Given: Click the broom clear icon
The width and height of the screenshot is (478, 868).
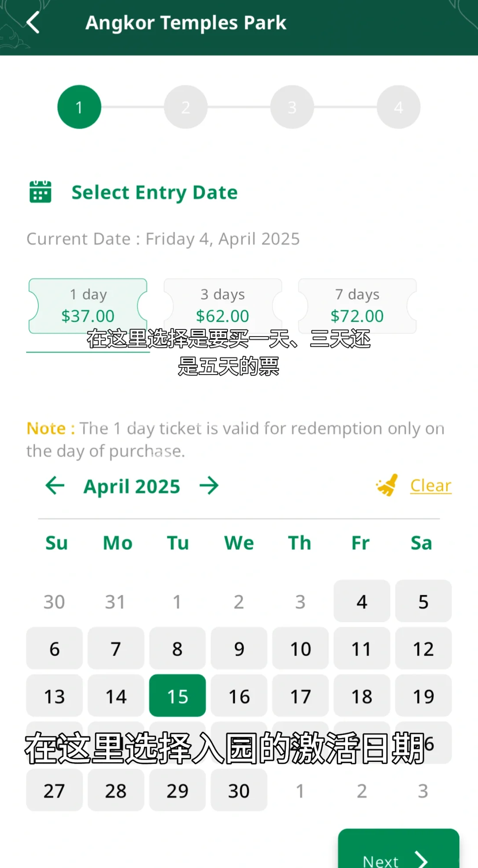Looking at the screenshot, I should coord(387,486).
